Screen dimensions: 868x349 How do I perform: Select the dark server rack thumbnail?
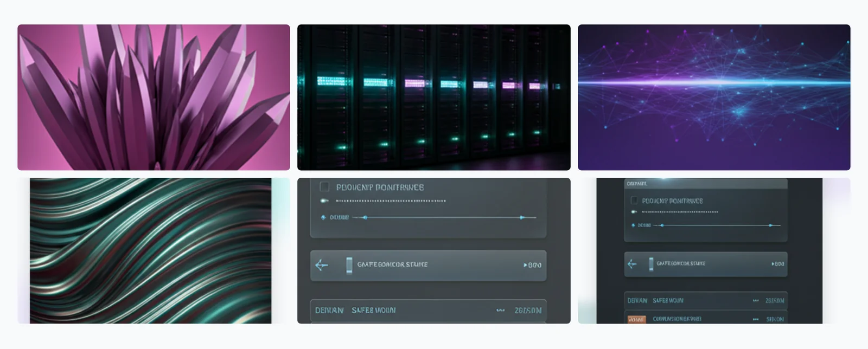point(434,98)
